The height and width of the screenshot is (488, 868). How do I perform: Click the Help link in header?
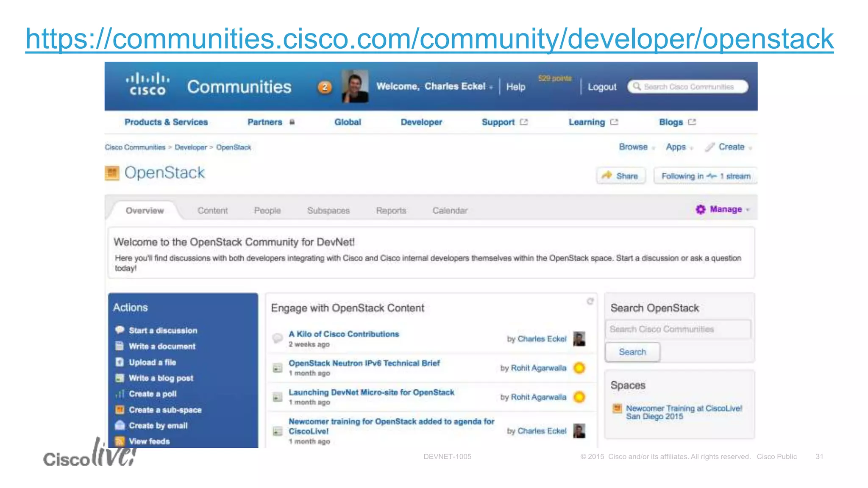[x=515, y=87]
